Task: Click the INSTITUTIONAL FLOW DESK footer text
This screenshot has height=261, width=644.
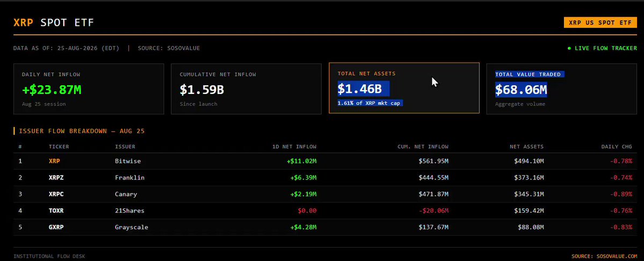Action: click(49, 257)
